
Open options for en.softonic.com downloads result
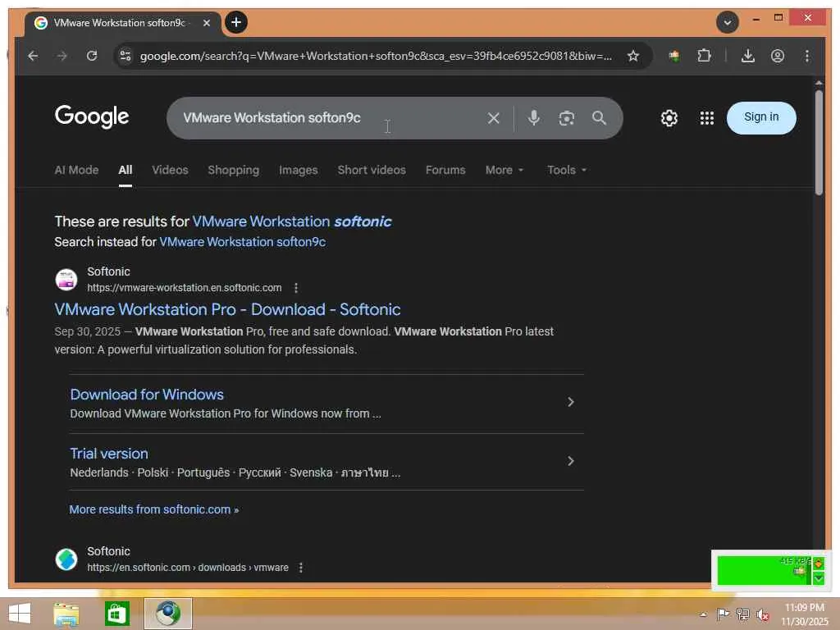[300, 568]
